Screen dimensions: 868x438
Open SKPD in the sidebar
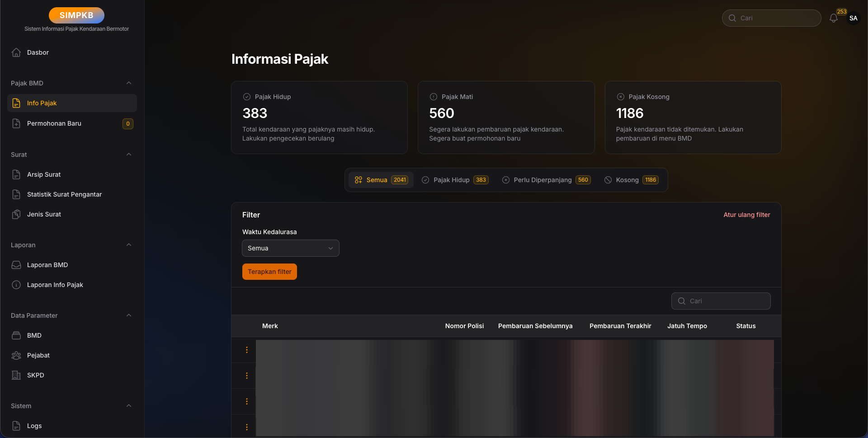(x=72, y=375)
